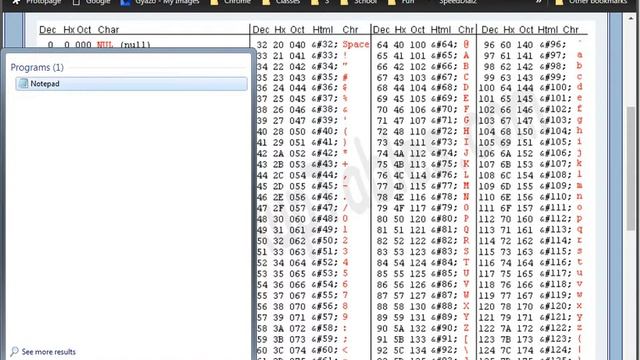Click the (null) description text
640x360 pixels.
[135, 44]
